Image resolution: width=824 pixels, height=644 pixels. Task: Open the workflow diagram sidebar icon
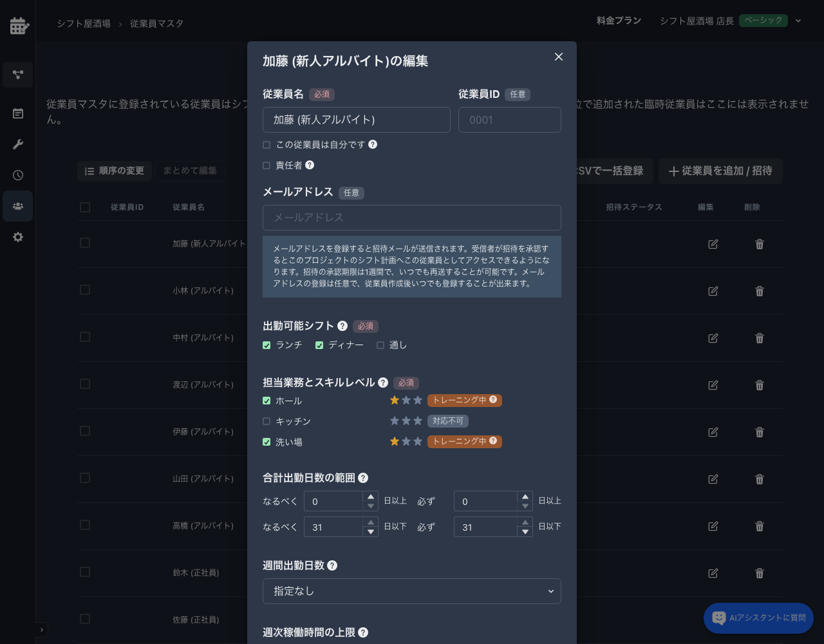click(18, 75)
